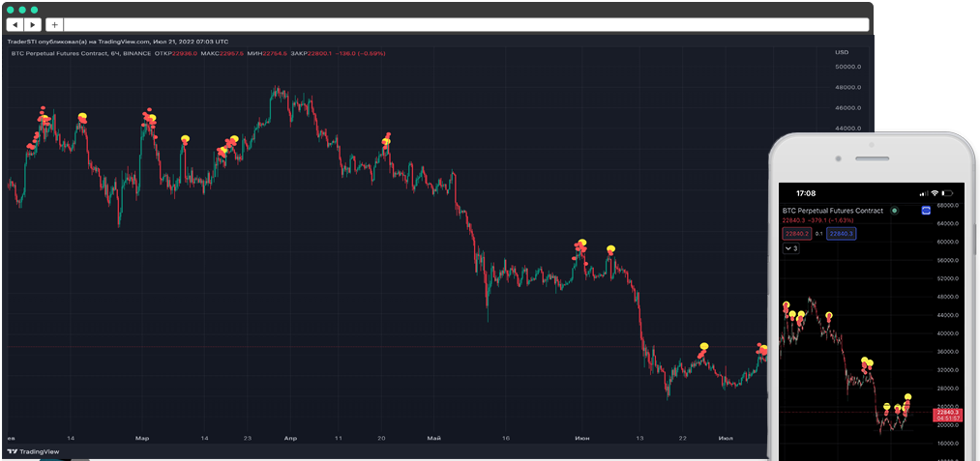This screenshot has height=461, width=980.
Task: Click the 'Май' date label on time axis
Action: pyautogui.click(x=435, y=439)
